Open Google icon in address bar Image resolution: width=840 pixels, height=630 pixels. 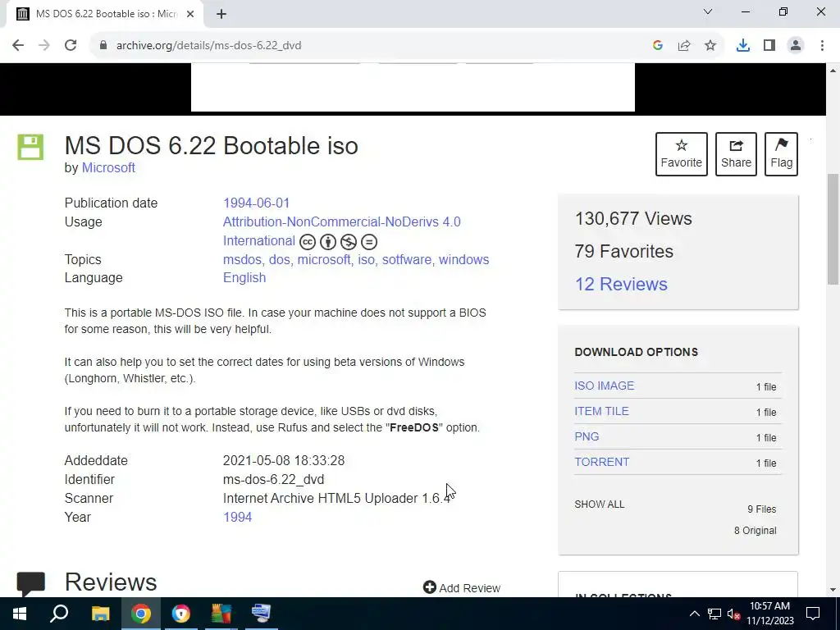[x=658, y=45]
